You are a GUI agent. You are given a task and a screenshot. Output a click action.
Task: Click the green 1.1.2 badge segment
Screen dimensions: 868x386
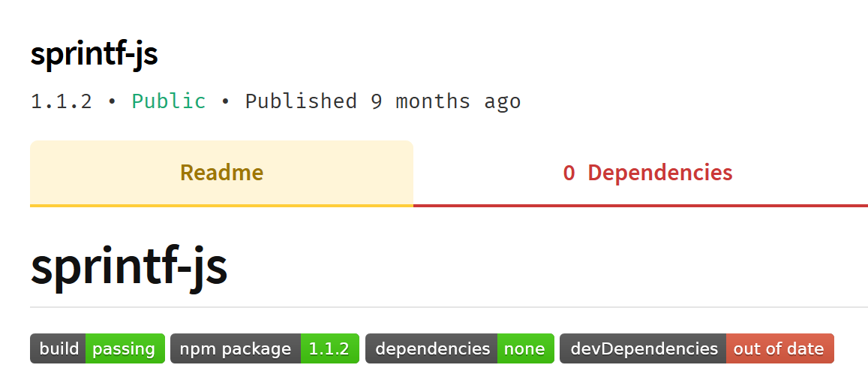coord(329,348)
